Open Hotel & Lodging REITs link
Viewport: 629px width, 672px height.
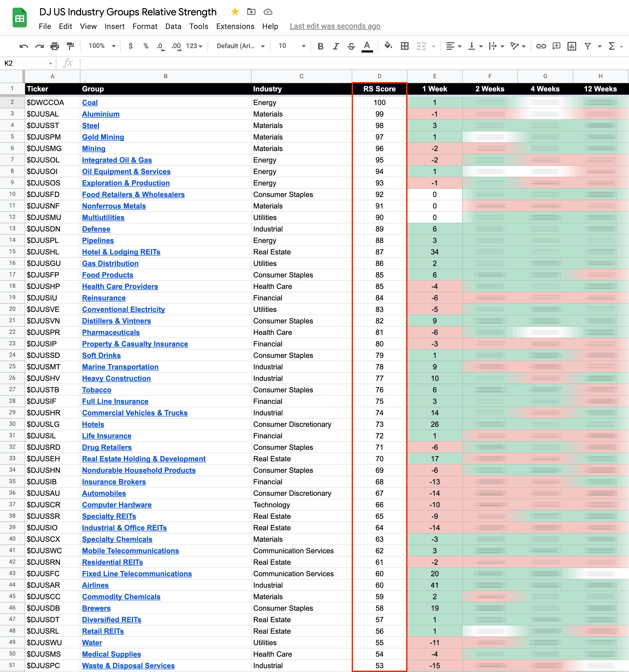point(121,252)
